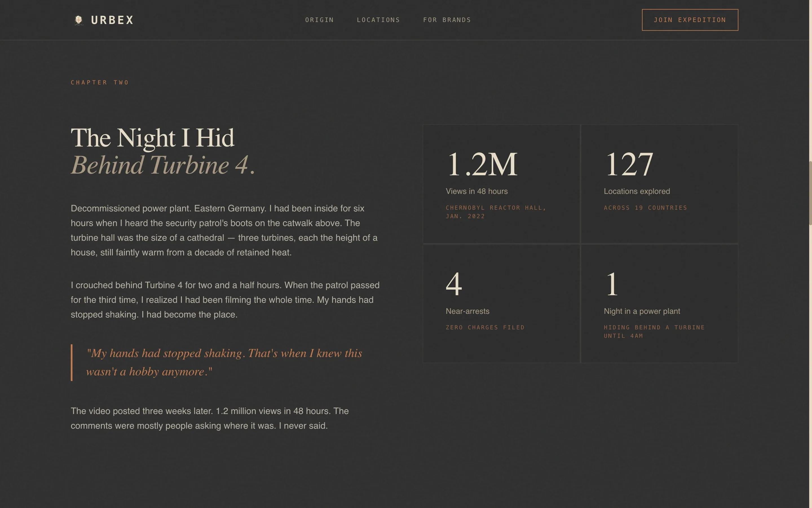Click the "Near-arrests" label
The width and height of the screenshot is (812, 508).
coord(467,311)
